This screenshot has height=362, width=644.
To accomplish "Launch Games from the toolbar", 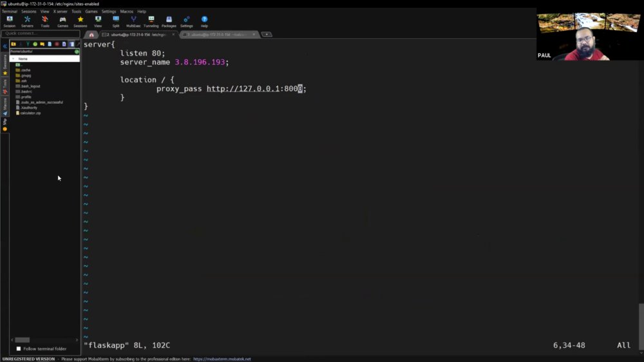I will [62, 21].
